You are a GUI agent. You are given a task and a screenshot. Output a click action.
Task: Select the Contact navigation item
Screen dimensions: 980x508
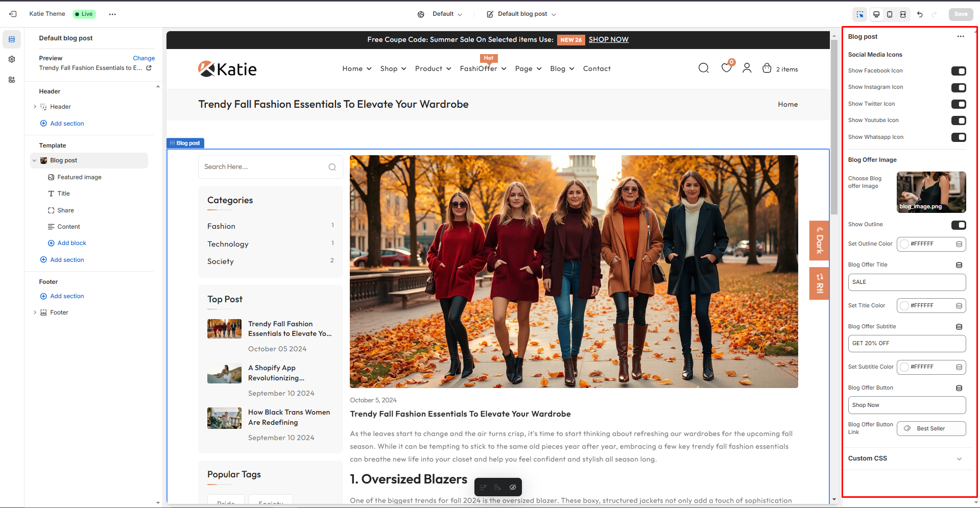[x=596, y=68]
